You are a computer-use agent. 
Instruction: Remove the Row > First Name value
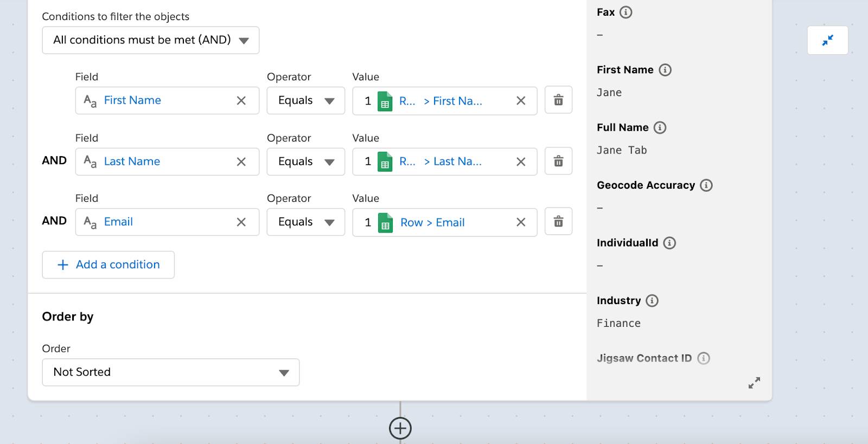[x=521, y=100]
